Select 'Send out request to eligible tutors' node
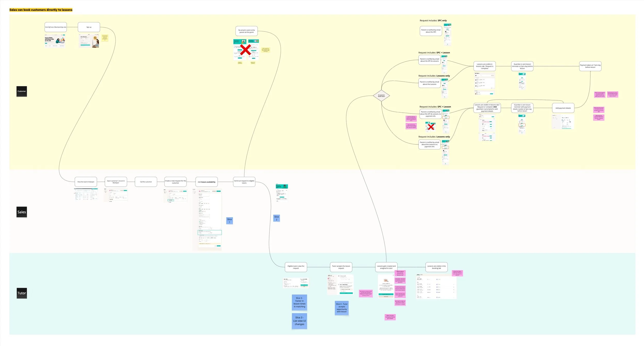This screenshot has height=346, width=644. point(244,182)
